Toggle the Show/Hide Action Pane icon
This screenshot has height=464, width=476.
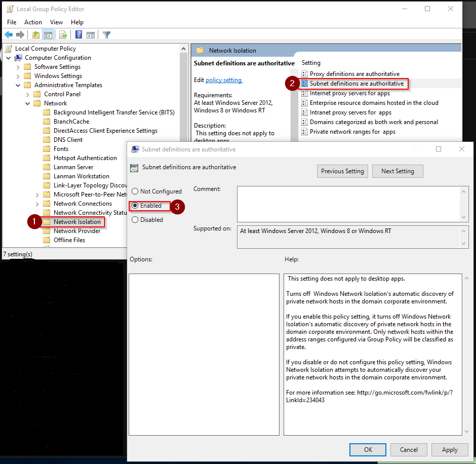91,35
